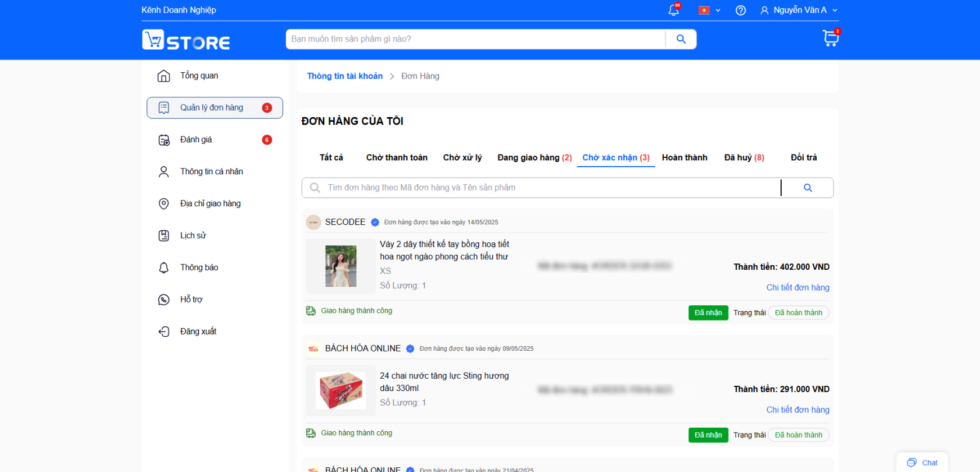Switch to the Đã huỷ (8) tab

coord(744,157)
